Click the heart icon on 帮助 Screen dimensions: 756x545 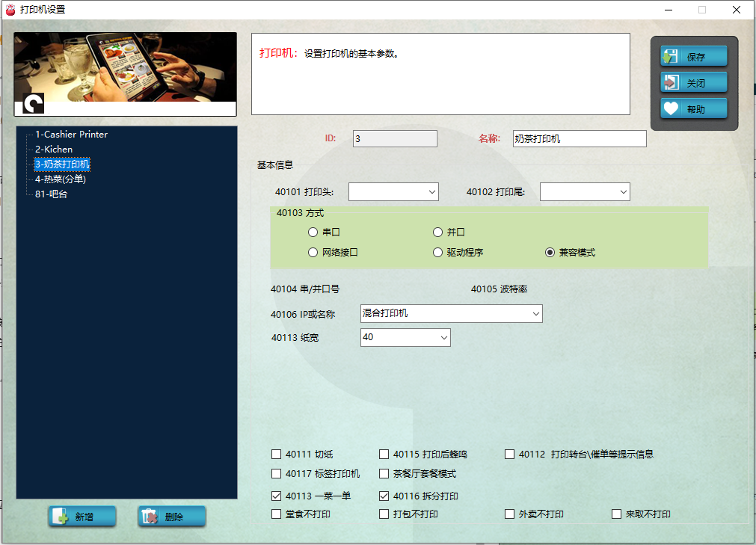tap(670, 108)
